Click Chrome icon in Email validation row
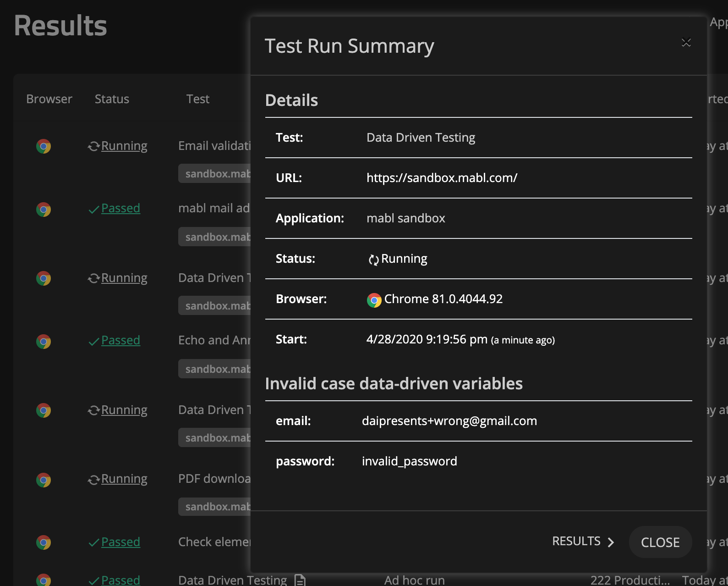The height and width of the screenshot is (586, 728). (44, 146)
